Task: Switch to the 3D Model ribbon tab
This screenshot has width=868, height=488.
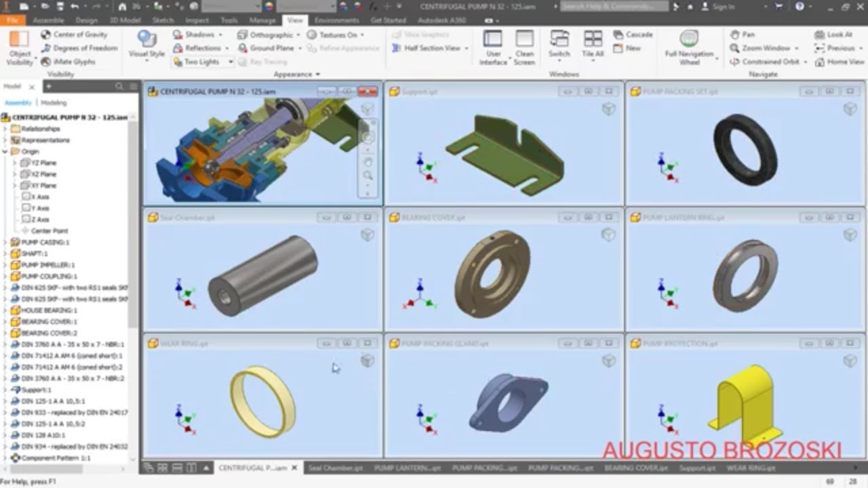Action: [x=125, y=20]
